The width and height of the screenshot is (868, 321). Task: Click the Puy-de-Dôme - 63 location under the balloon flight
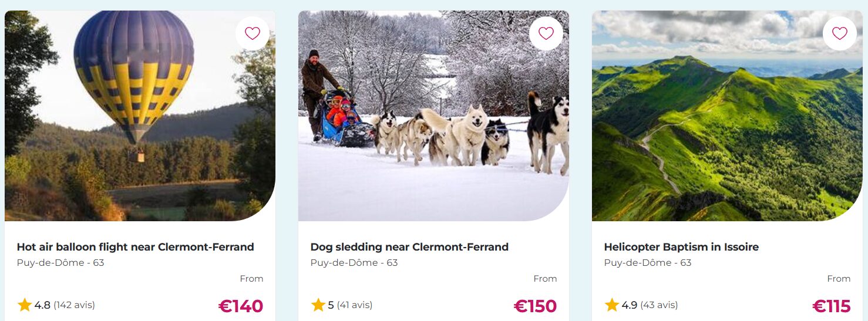coord(60,262)
